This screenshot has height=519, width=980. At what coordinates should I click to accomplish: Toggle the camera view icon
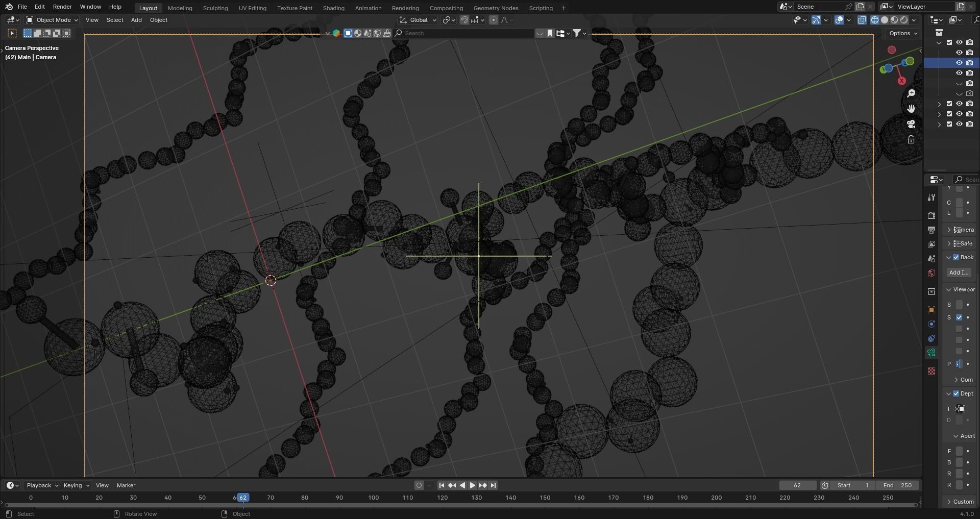(911, 124)
